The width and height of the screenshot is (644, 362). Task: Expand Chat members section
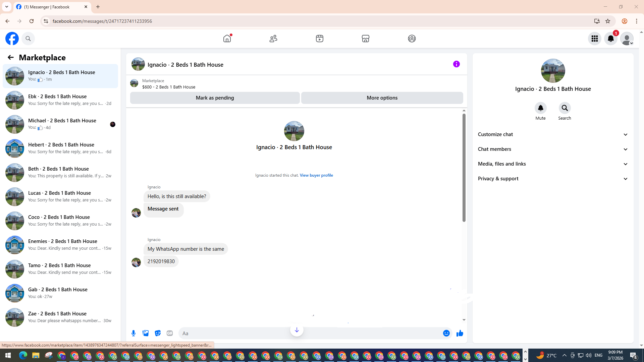click(x=553, y=149)
